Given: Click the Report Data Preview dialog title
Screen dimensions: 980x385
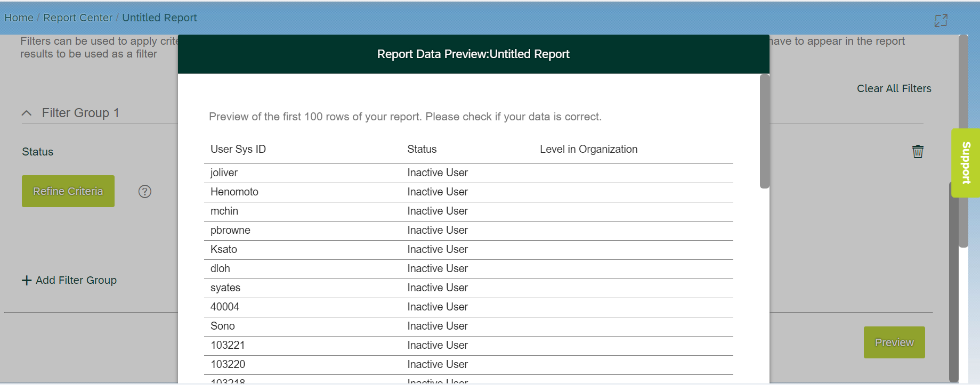Looking at the screenshot, I should [x=473, y=54].
